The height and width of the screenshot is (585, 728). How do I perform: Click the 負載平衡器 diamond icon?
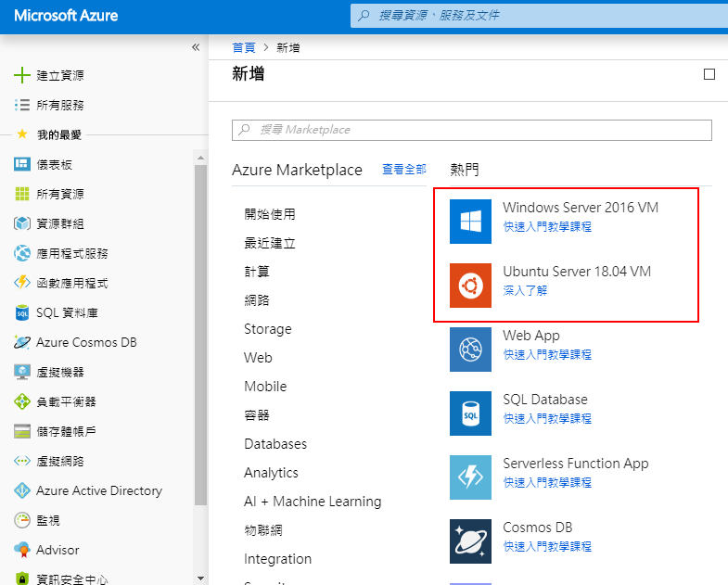(x=22, y=401)
